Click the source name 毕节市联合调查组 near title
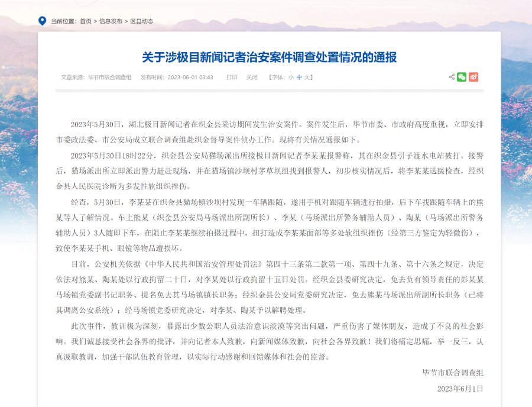This screenshot has width=532, height=407. click(110, 77)
